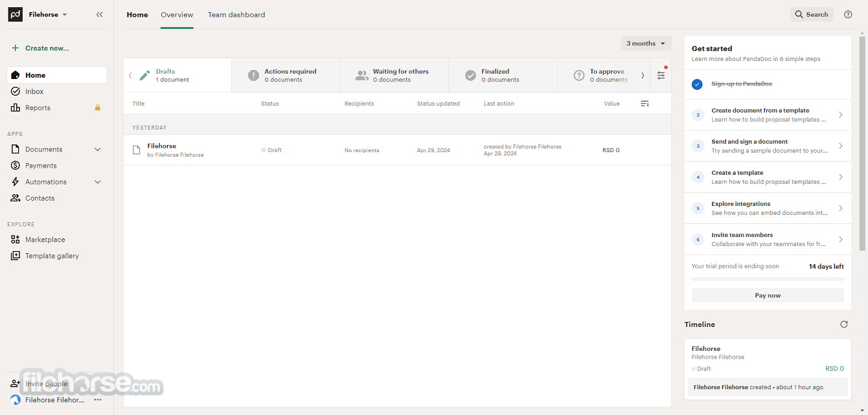
Task: Click the plus icon next to Create new
Action: click(16, 48)
